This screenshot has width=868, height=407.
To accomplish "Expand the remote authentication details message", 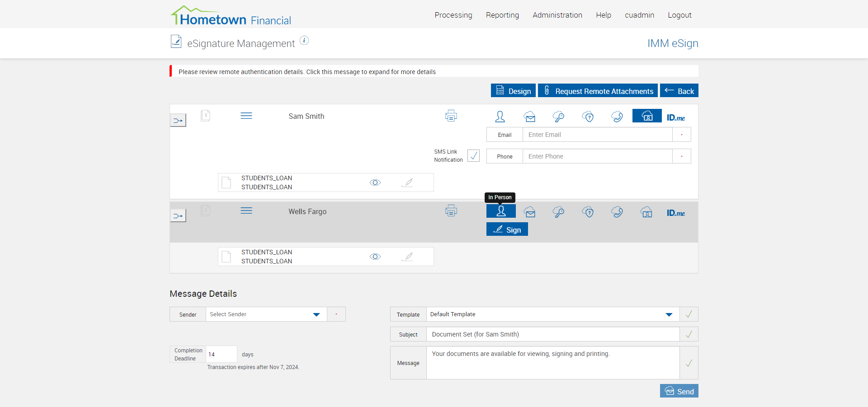I will pyautogui.click(x=434, y=71).
